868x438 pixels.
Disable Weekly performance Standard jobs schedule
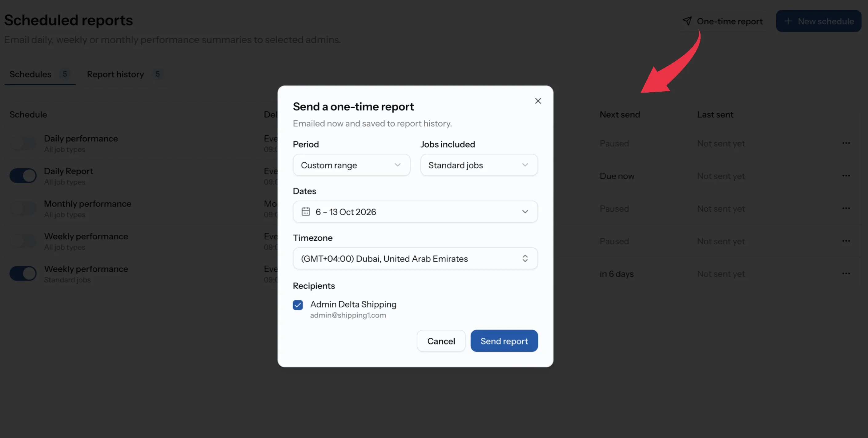[23, 274]
